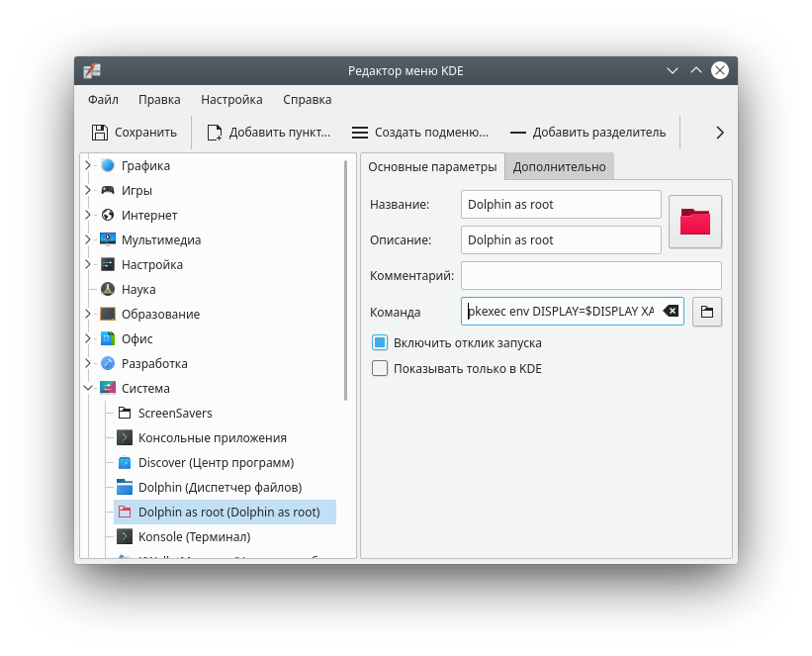Viewport: 812px width, 656px height.
Task: Click the Игры gamepad icon
Action: pos(108,190)
